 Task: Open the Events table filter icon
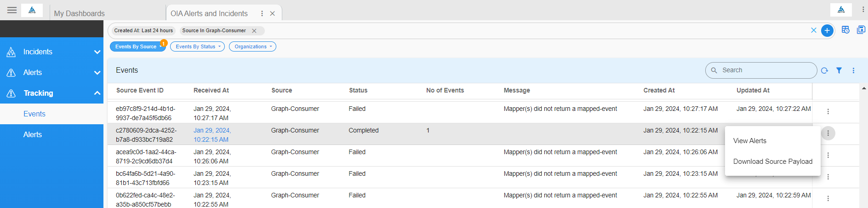[839, 70]
